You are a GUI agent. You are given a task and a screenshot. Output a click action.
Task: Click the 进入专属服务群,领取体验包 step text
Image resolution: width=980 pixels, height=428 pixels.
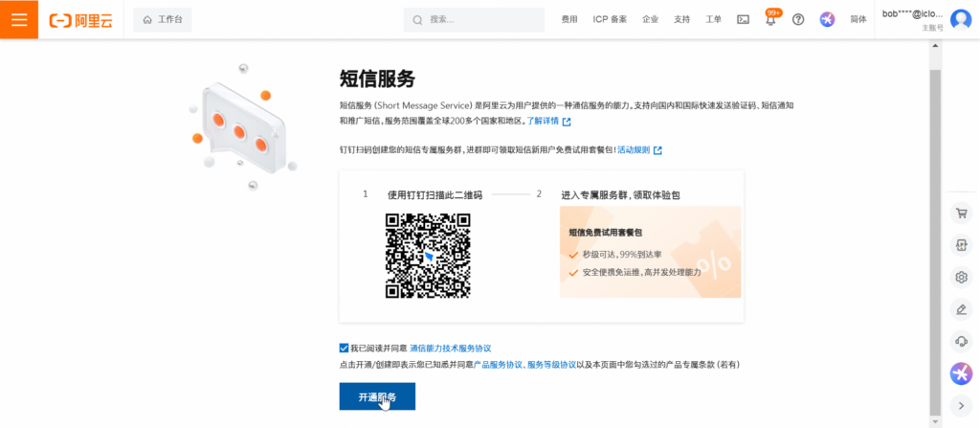tap(620, 194)
